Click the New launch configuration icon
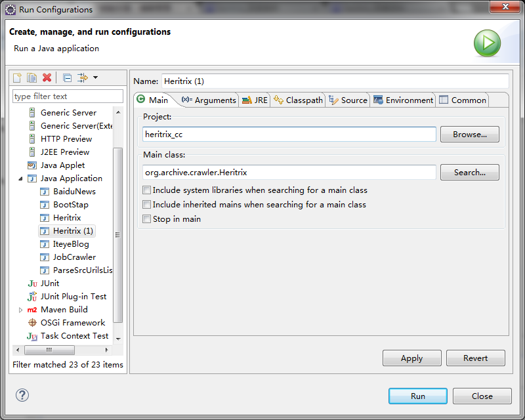This screenshot has width=525, height=420. coord(18,77)
